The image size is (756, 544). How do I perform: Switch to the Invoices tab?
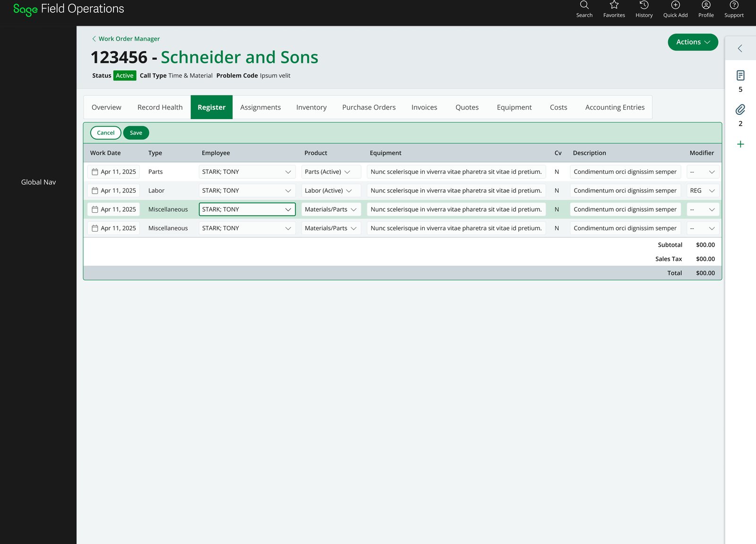point(424,107)
